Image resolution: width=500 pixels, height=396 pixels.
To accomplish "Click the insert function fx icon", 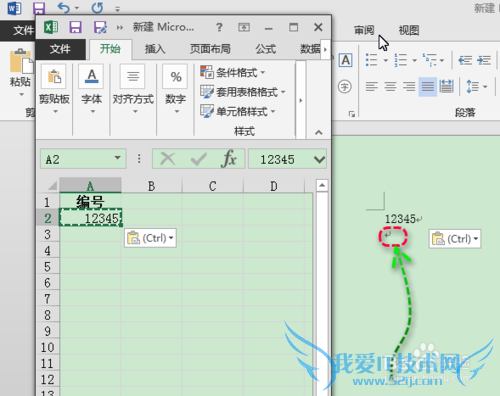I will pos(229,159).
